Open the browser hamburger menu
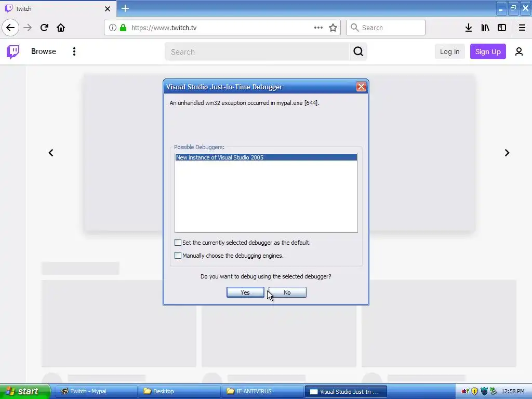Image resolution: width=532 pixels, height=399 pixels. [522, 28]
